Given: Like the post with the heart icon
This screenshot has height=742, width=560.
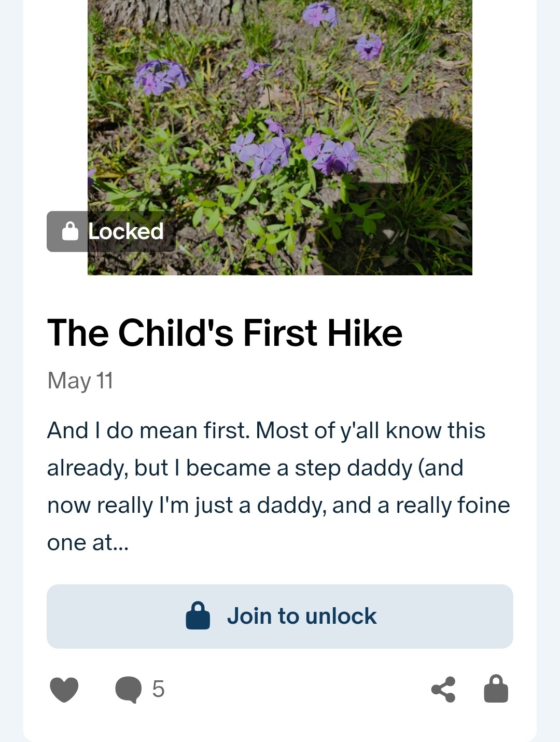Looking at the screenshot, I should [x=64, y=690].
